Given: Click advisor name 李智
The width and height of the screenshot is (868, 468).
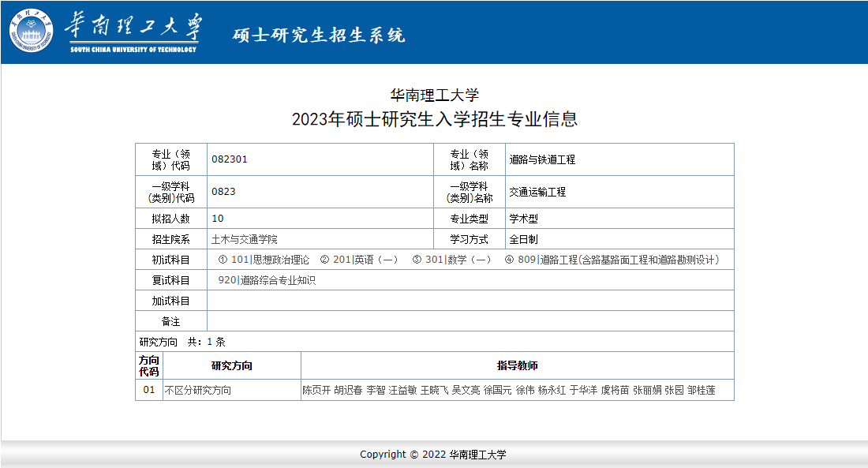Looking at the screenshot, I should (x=376, y=390).
